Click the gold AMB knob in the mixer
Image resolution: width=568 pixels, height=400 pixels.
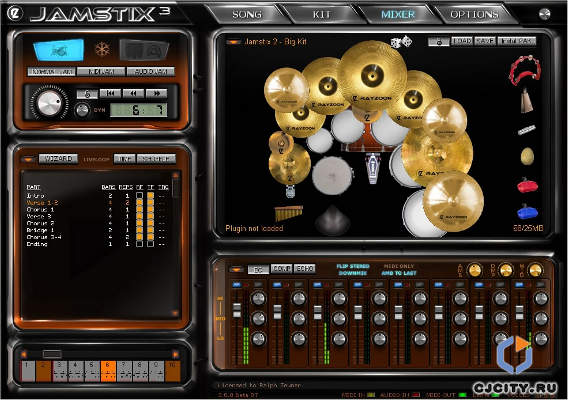click(474, 270)
